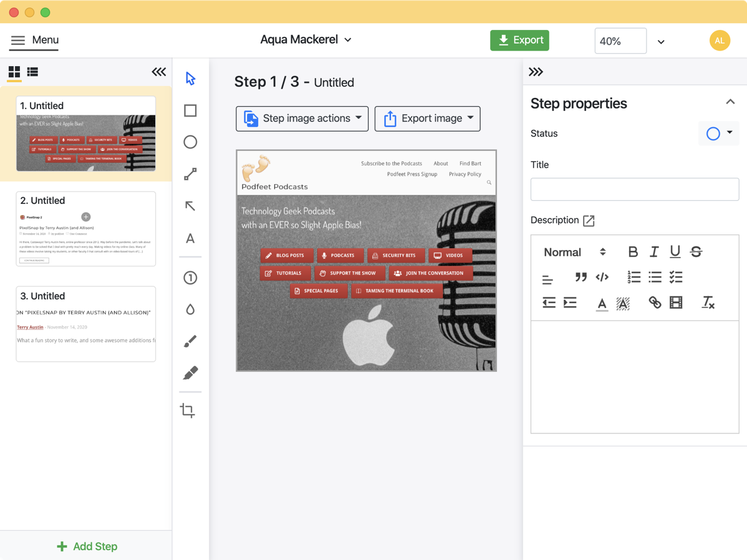747x560 pixels.
Task: Click Add Step button
Action: (86, 546)
